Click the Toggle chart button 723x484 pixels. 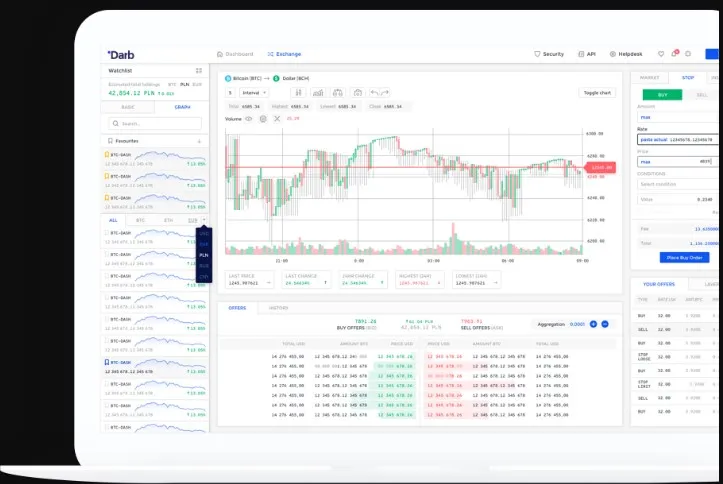pyautogui.click(x=597, y=93)
